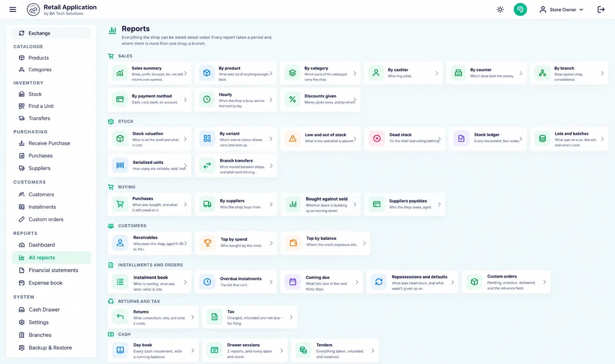Open the Tax report card

pyautogui.click(x=250, y=317)
